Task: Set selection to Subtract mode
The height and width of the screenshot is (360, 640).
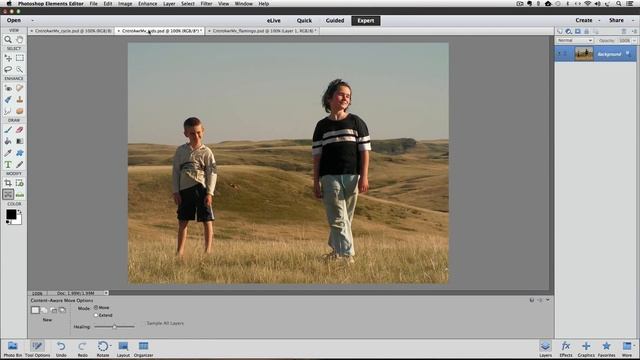Action: pos(53,310)
